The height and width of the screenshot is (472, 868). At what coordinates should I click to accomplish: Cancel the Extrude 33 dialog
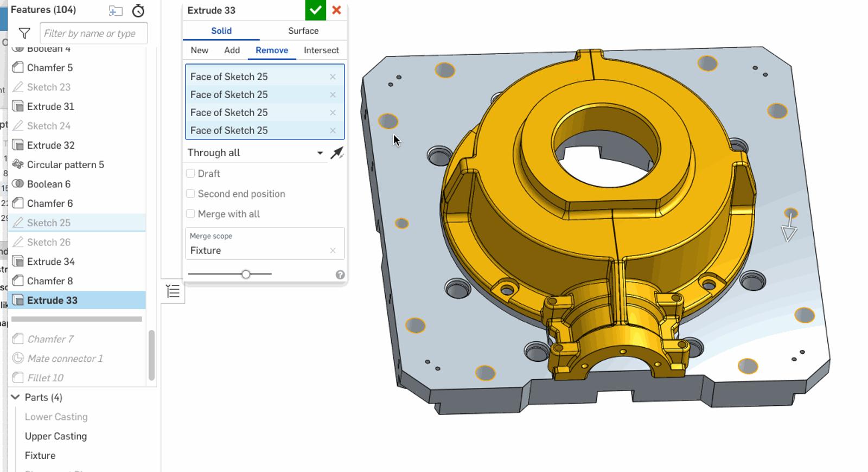coord(336,10)
